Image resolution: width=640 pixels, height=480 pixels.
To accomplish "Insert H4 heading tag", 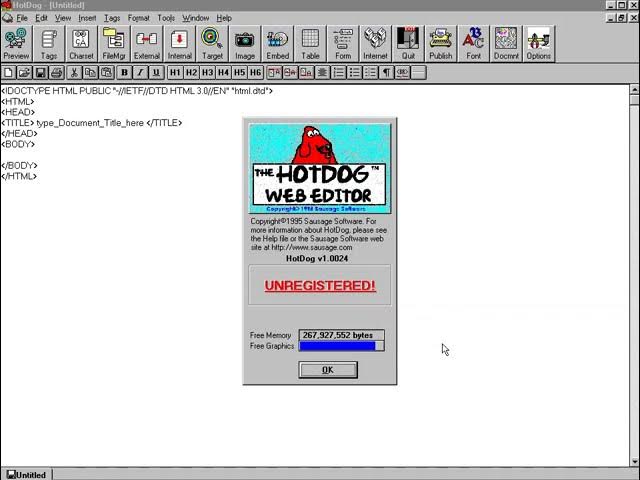I will pos(223,73).
